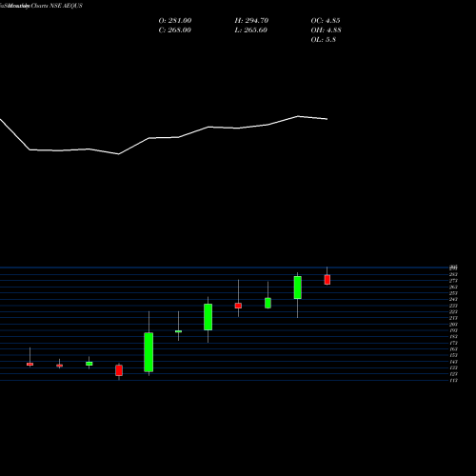
Task: Click the 'Charts NSE AEQUS' chart title
Action: coord(57,6)
